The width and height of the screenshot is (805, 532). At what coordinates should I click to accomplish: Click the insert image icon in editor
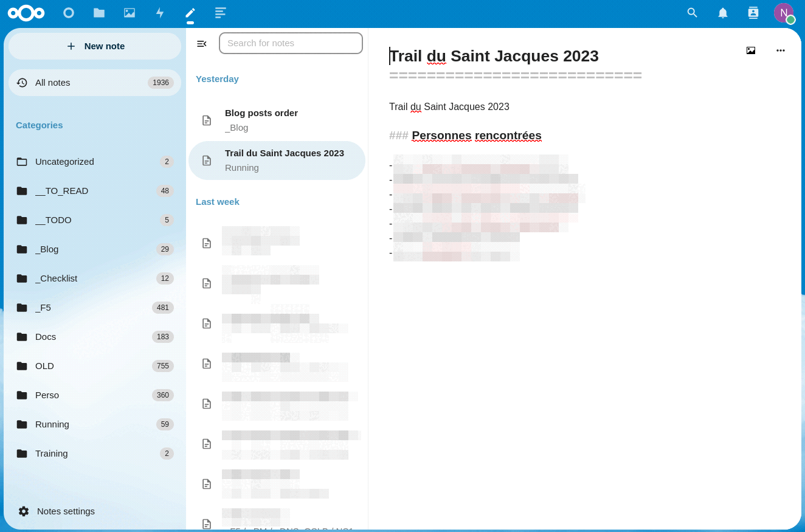751,50
